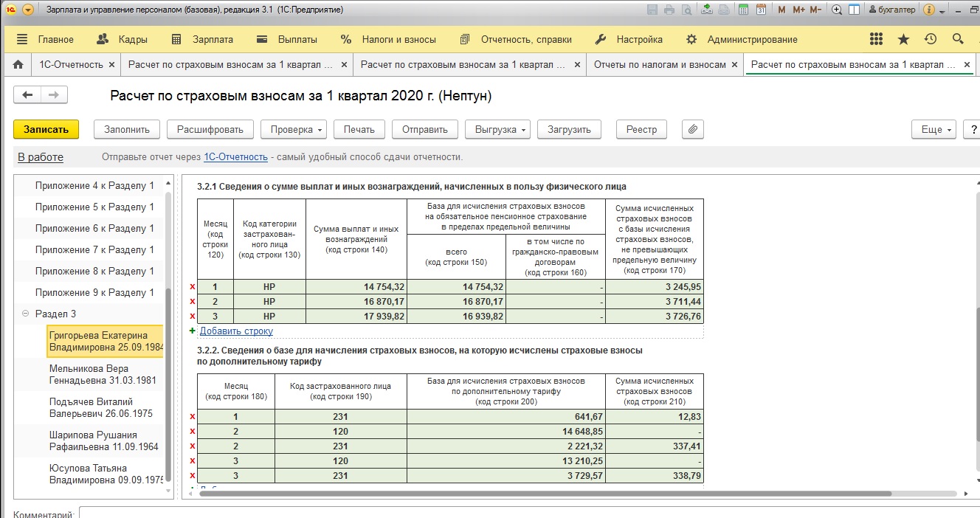Click the В работе status link
This screenshot has height=518, width=980.
(x=41, y=157)
